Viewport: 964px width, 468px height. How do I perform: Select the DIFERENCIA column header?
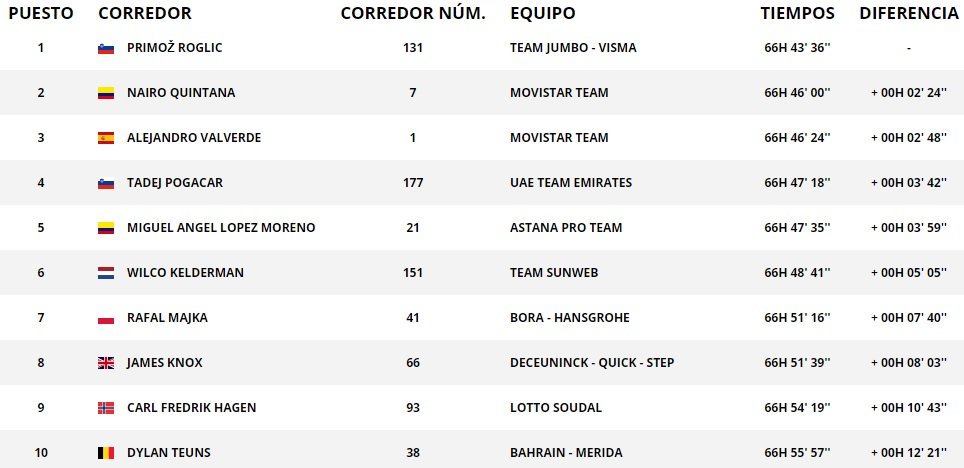coord(909,13)
